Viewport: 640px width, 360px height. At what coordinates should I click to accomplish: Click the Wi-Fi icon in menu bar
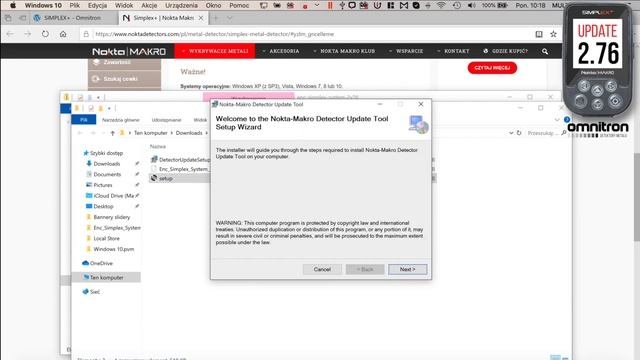click(441, 5)
